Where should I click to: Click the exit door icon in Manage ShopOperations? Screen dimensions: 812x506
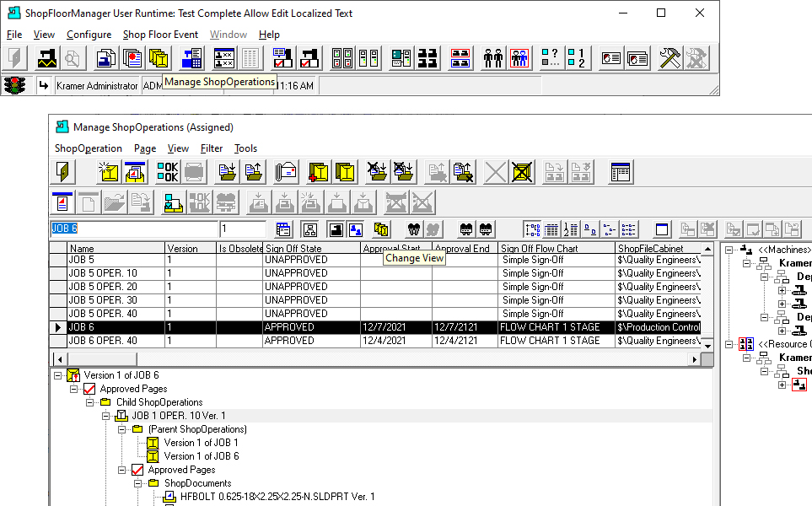63,172
